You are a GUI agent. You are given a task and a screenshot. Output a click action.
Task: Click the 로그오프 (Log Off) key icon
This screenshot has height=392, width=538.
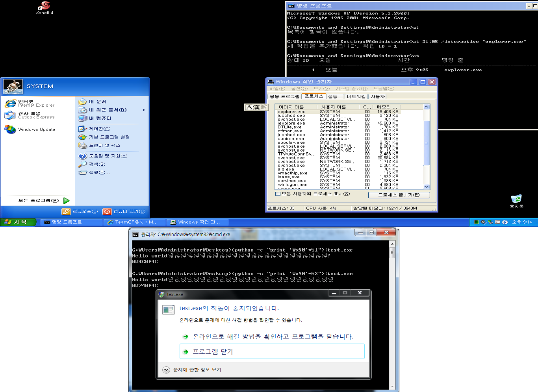(66, 211)
